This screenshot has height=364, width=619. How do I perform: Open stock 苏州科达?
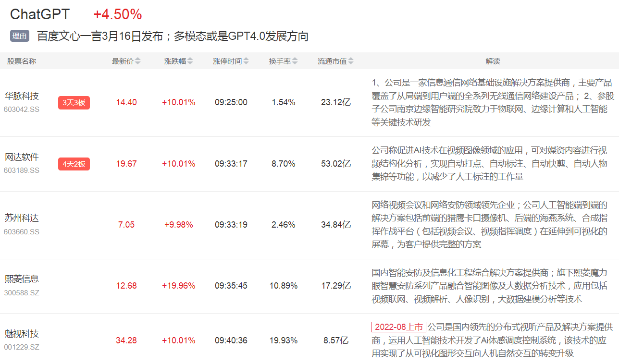pos(22,218)
